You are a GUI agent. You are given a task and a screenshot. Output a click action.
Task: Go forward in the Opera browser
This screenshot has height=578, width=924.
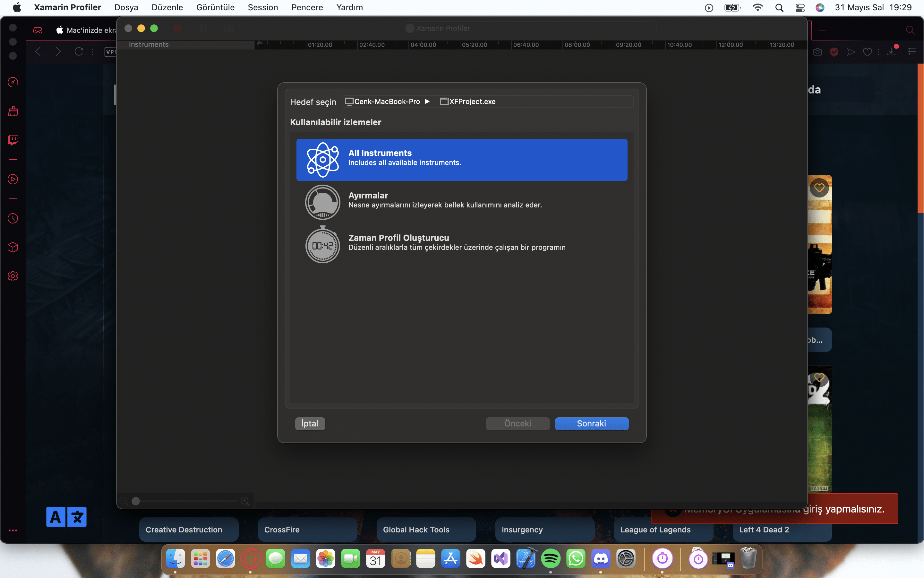[x=58, y=52]
